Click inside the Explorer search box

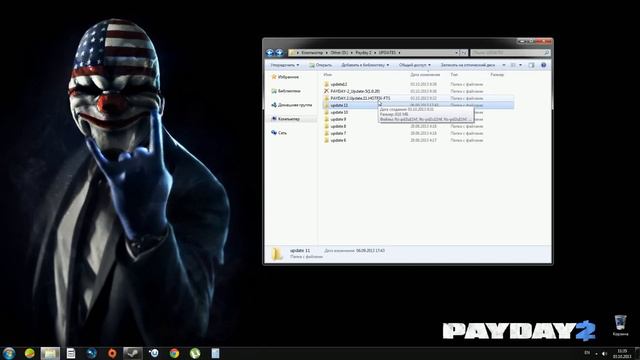510,53
